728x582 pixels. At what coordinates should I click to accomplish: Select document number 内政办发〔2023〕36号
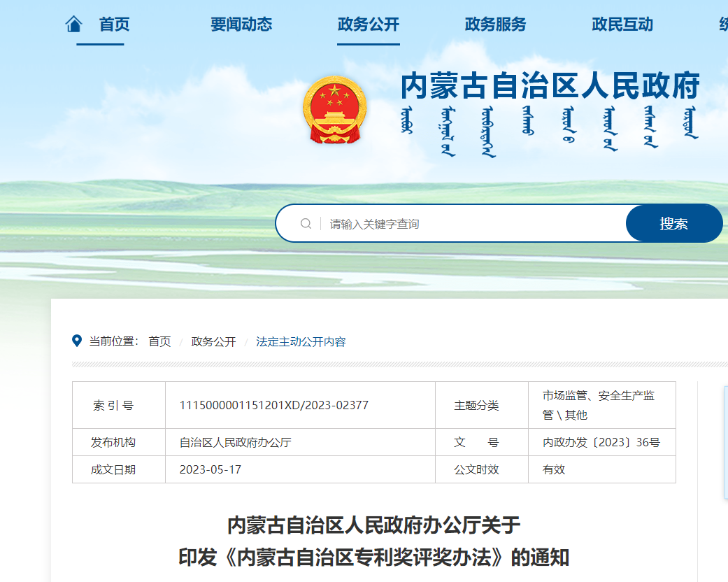(x=601, y=442)
